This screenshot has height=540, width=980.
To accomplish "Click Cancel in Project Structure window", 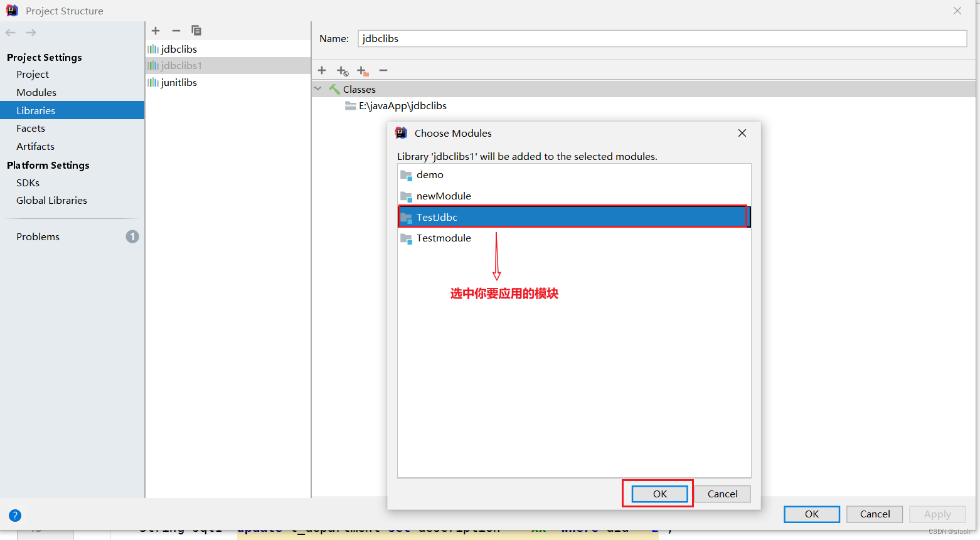I will tap(875, 514).
